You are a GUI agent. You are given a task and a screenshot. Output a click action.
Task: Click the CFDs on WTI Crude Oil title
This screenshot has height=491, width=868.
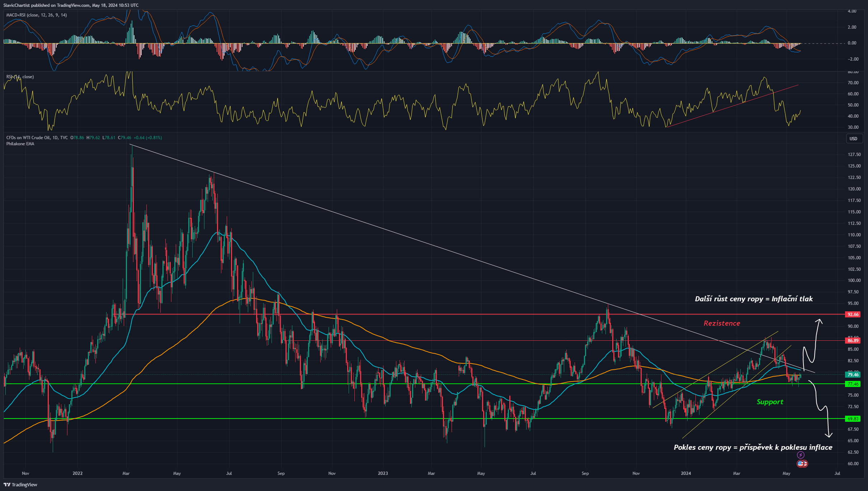37,138
